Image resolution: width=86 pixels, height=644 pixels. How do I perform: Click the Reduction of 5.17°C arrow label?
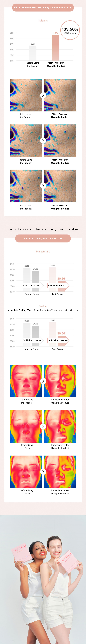pos(58,285)
